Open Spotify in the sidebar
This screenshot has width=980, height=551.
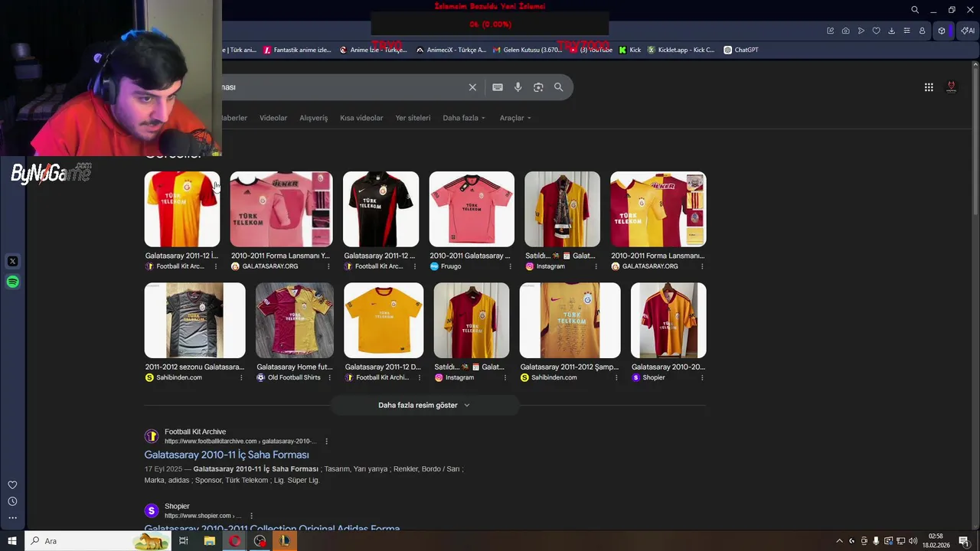[12, 282]
